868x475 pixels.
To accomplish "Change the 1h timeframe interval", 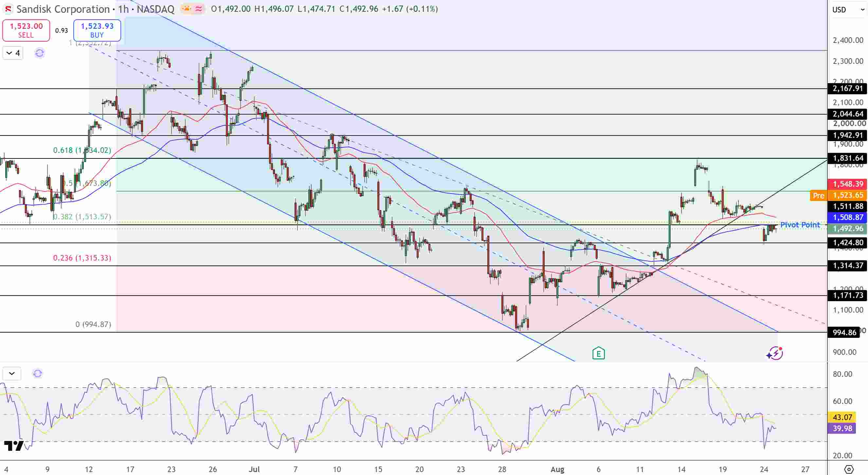I will [x=123, y=9].
